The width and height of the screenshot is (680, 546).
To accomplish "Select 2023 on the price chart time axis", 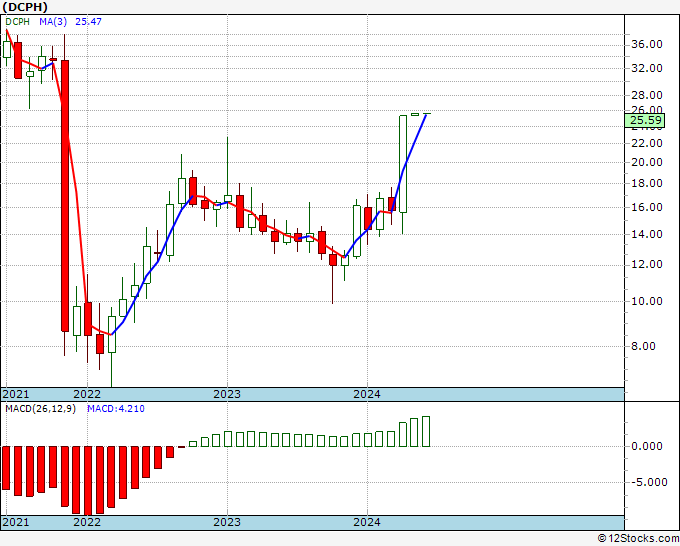I will pos(227,394).
